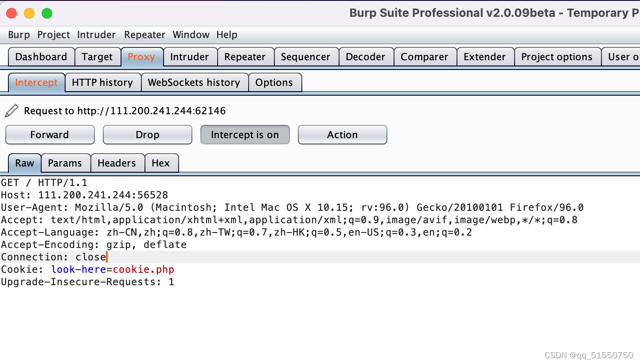
Task: Click the GET / HTTP/1.1 request line
Action: coord(44,183)
